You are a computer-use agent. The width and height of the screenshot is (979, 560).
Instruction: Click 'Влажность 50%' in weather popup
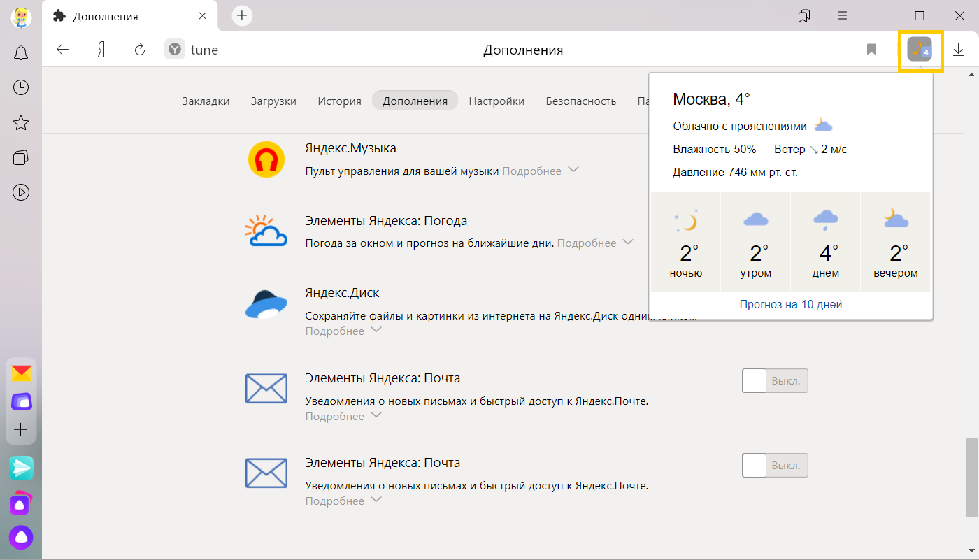714,149
